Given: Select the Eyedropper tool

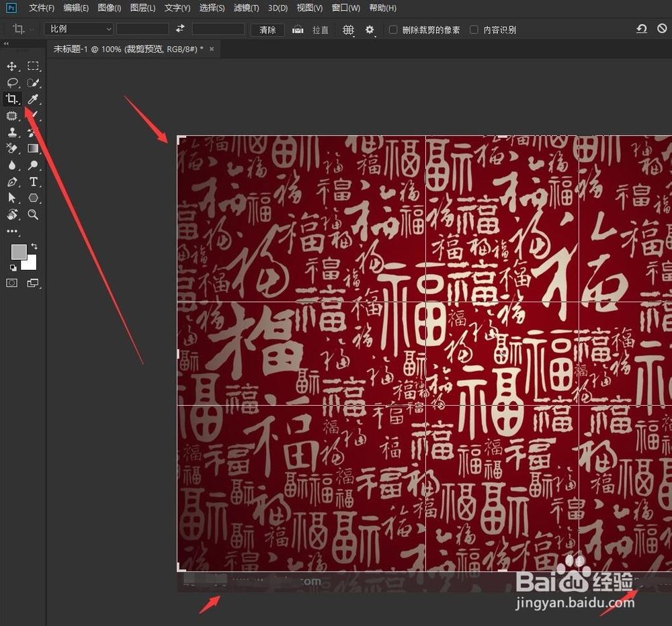Looking at the screenshot, I should pyautogui.click(x=34, y=99).
